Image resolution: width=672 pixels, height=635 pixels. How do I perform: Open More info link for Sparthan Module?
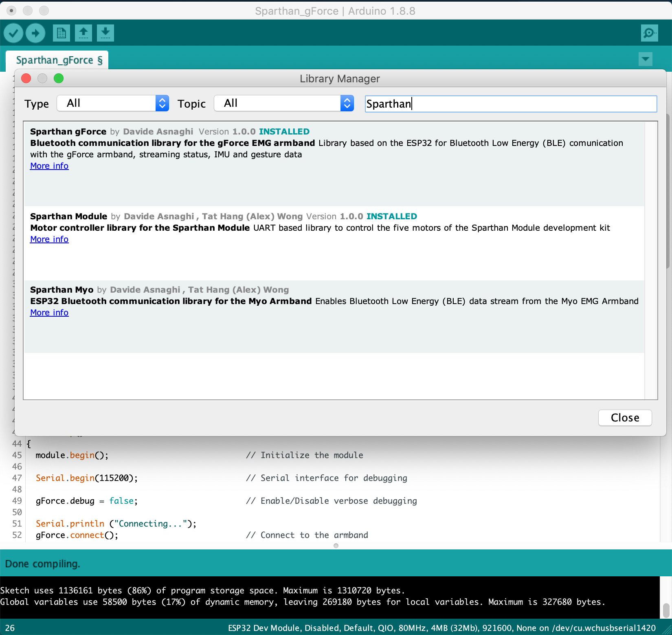pyautogui.click(x=49, y=239)
